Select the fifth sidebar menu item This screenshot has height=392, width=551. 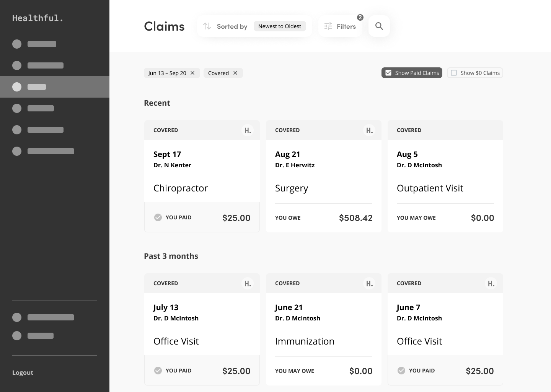click(55, 130)
